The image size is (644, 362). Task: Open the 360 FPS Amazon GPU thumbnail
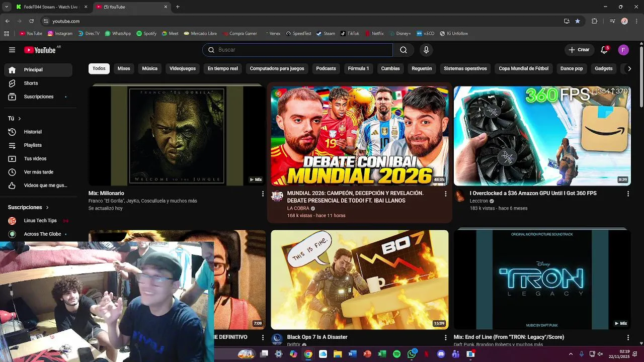(542, 136)
